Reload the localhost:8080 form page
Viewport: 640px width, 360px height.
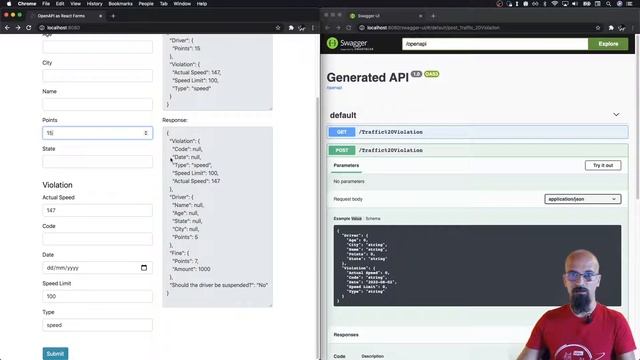[x=29, y=28]
